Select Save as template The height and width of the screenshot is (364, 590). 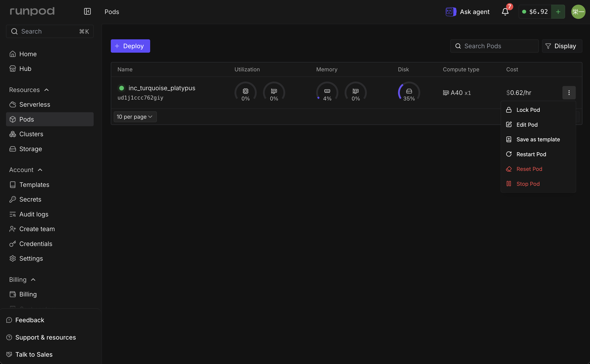538,139
